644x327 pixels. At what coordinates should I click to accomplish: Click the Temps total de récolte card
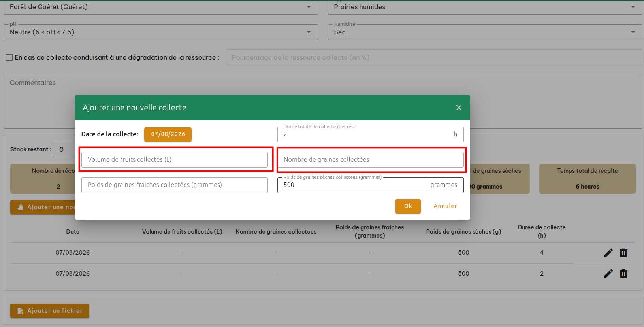pyautogui.click(x=588, y=179)
